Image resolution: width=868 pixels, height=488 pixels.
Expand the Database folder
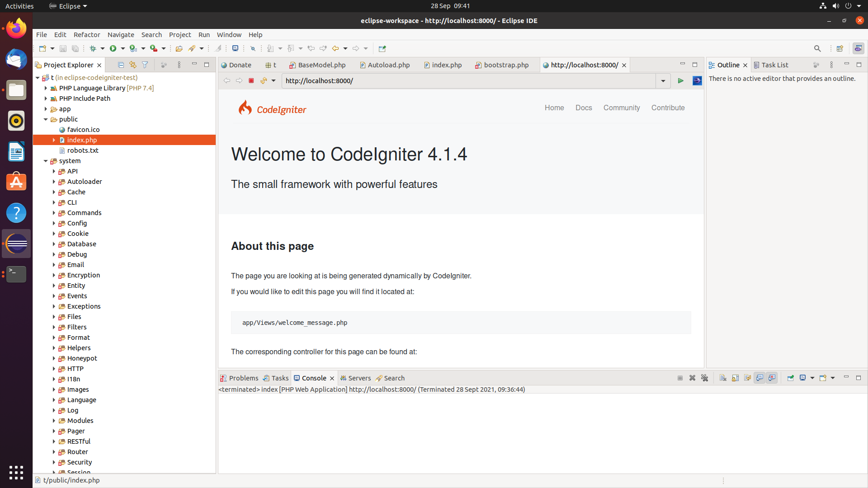click(x=54, y=244)
